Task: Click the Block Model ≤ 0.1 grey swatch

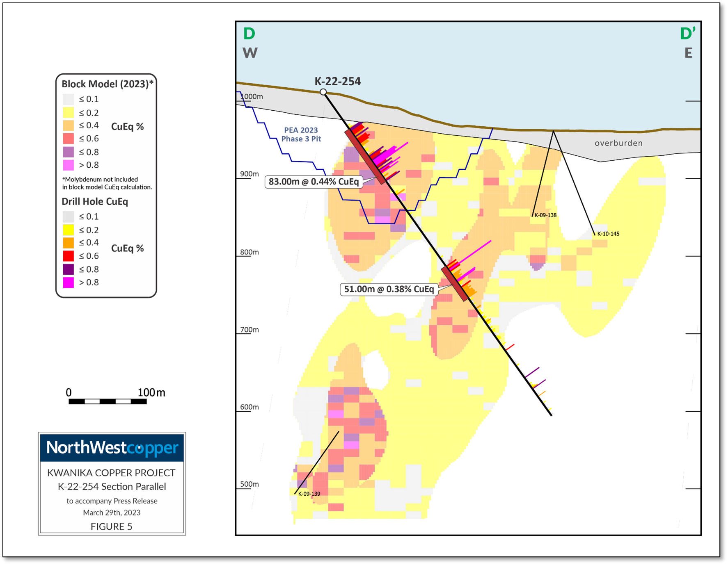Action: (68, 99)
